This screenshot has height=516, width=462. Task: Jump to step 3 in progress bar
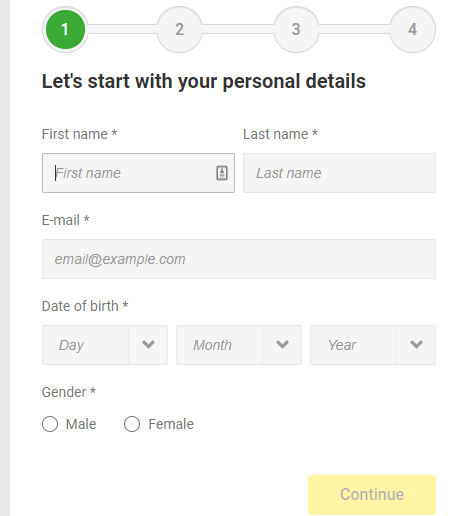coord(296,29)
